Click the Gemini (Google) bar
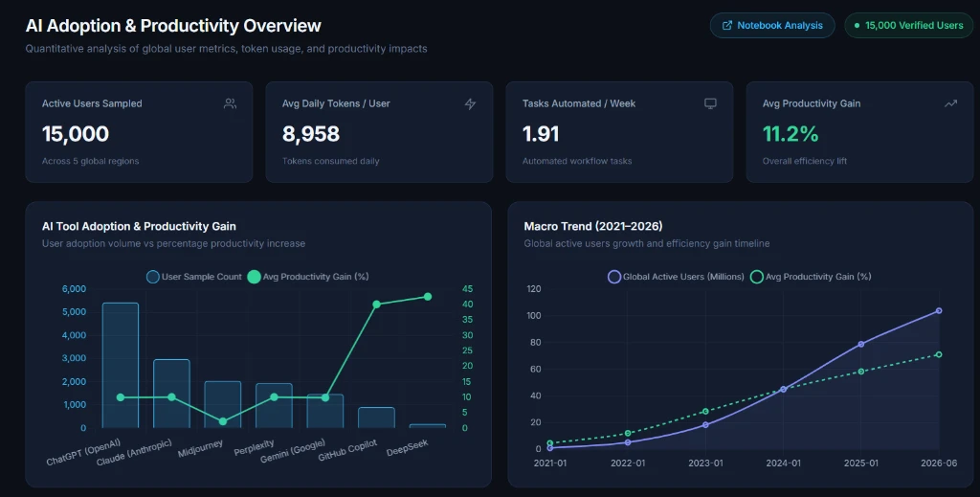Image resolution: width=980 pixels, height=497 pixels. [325, 412]
